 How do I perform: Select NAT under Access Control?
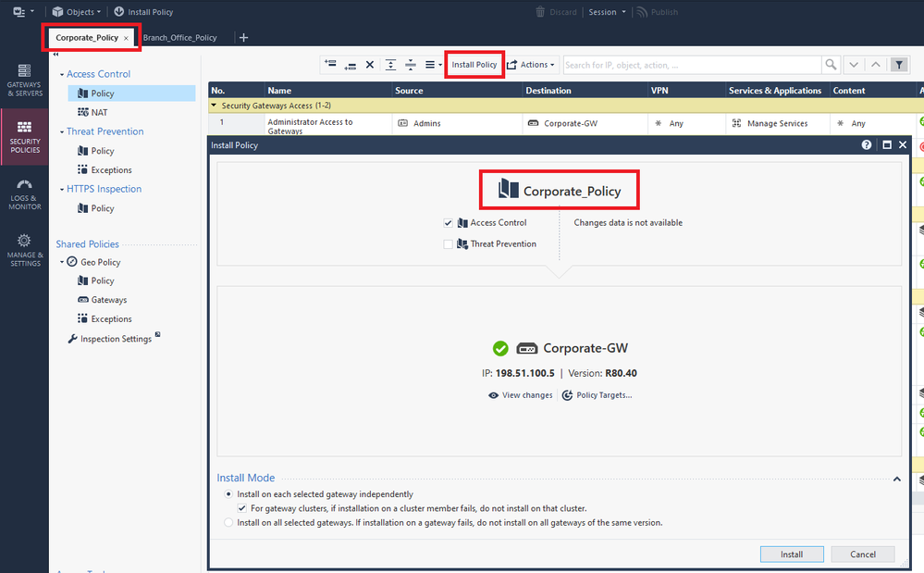click(99, 112)
